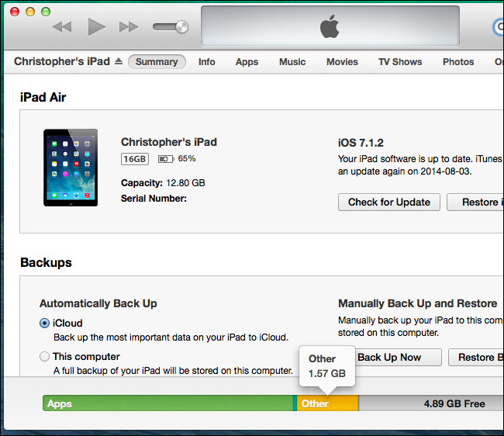504x436 pixels.
Task: Click the search field magnifier icon
Action: pyautogui.click(x=499, y=27)
